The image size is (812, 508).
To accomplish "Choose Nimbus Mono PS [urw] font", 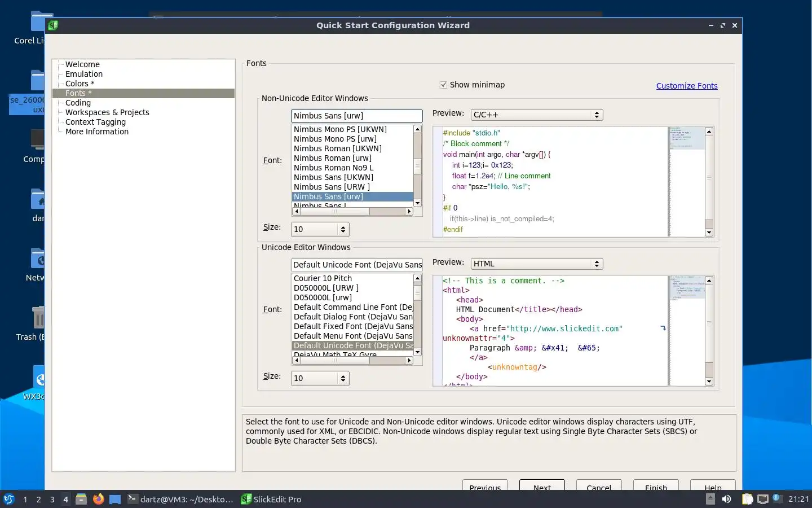I will [352, 139].
